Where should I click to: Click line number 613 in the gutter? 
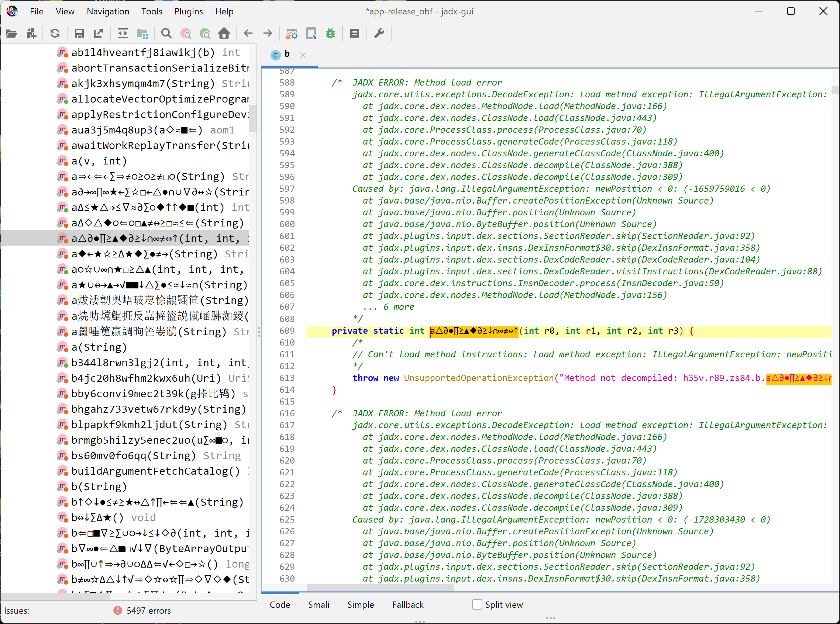(287, 378)
